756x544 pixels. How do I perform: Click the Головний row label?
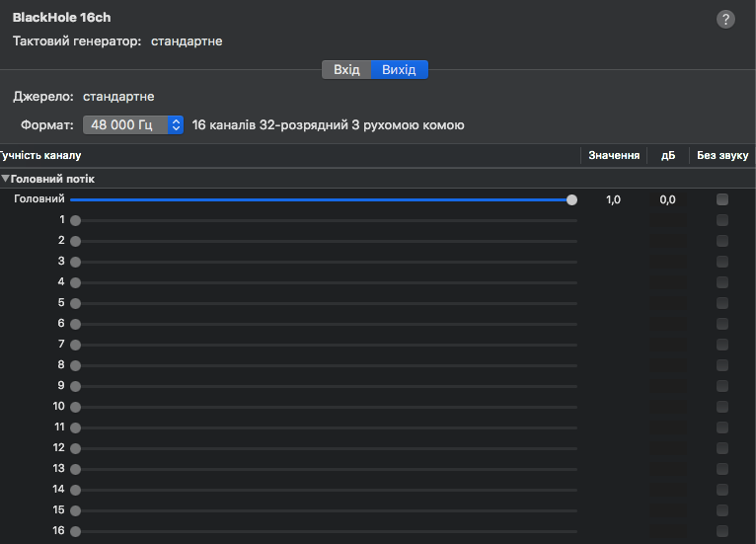(x=39, y=198)
